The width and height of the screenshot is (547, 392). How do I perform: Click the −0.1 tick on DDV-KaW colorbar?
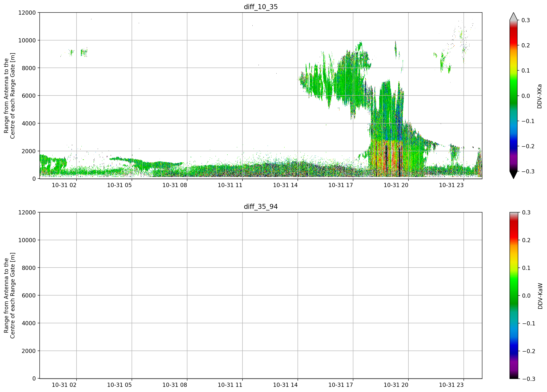[528, 324]
